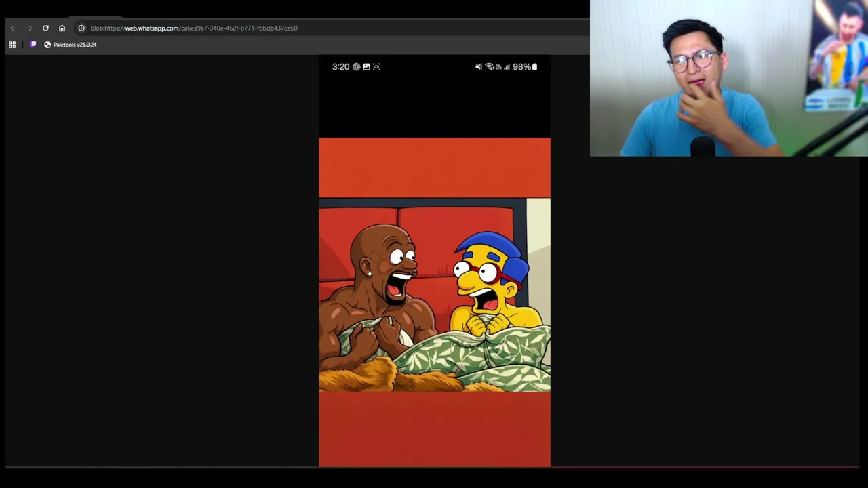Click the browser back arrow

click(x=13, y=28)
